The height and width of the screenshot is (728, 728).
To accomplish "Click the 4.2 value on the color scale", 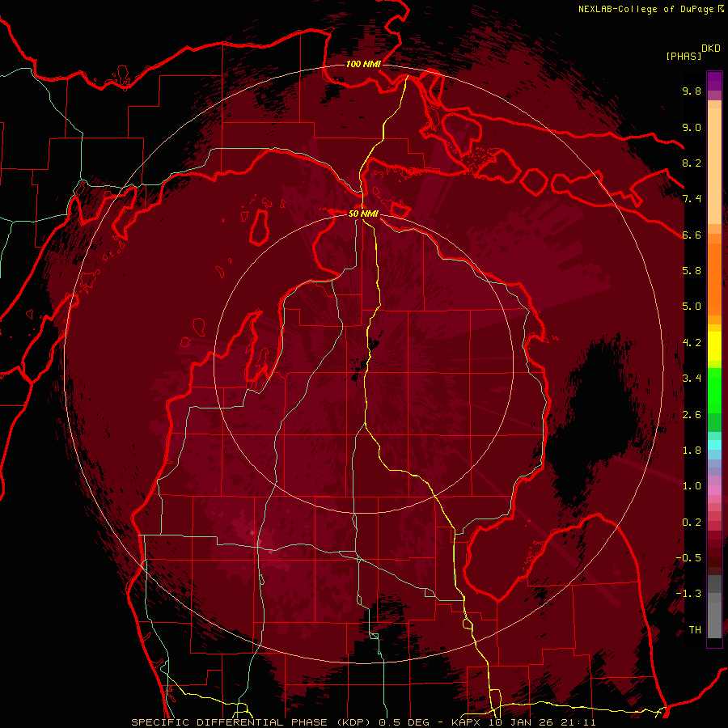I will [692, 343].
